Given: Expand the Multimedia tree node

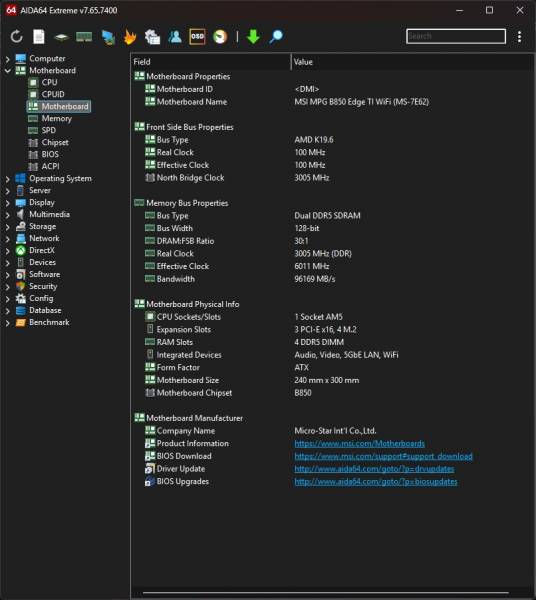Looking at the screenshot, I should [7, 215].
